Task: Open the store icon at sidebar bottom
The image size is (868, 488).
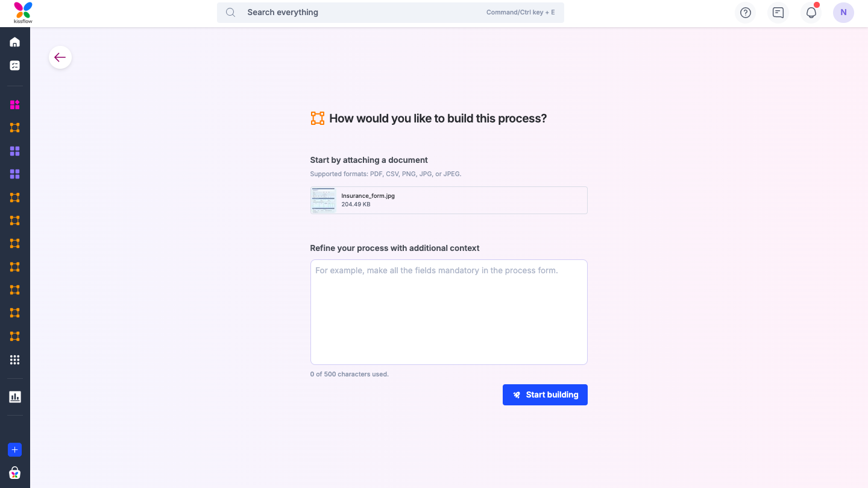Action: coord(14,473)
